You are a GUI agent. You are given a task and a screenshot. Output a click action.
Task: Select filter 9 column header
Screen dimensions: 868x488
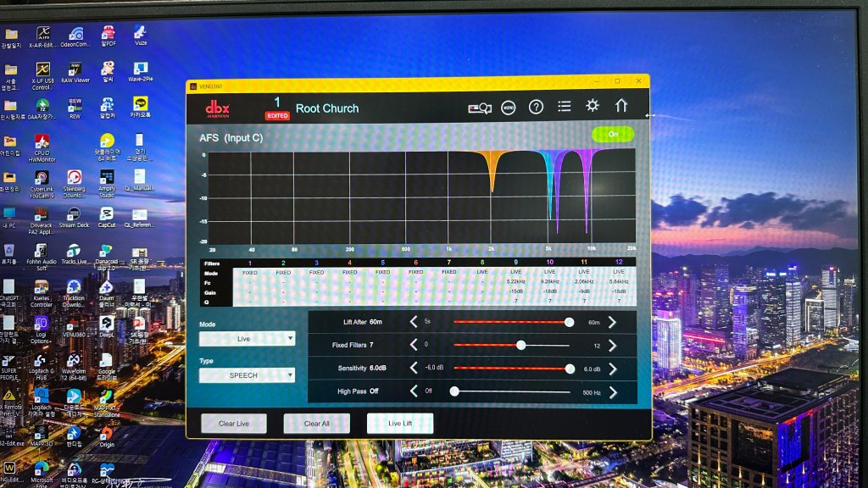[x=515, y=263]
